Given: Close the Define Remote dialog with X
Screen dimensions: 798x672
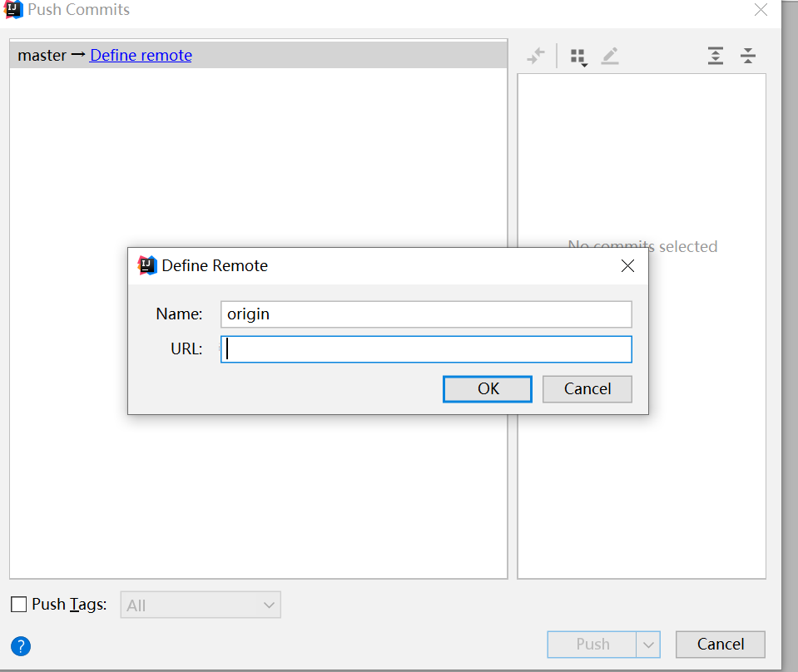Looking at the screenshot, I should 627,265.
